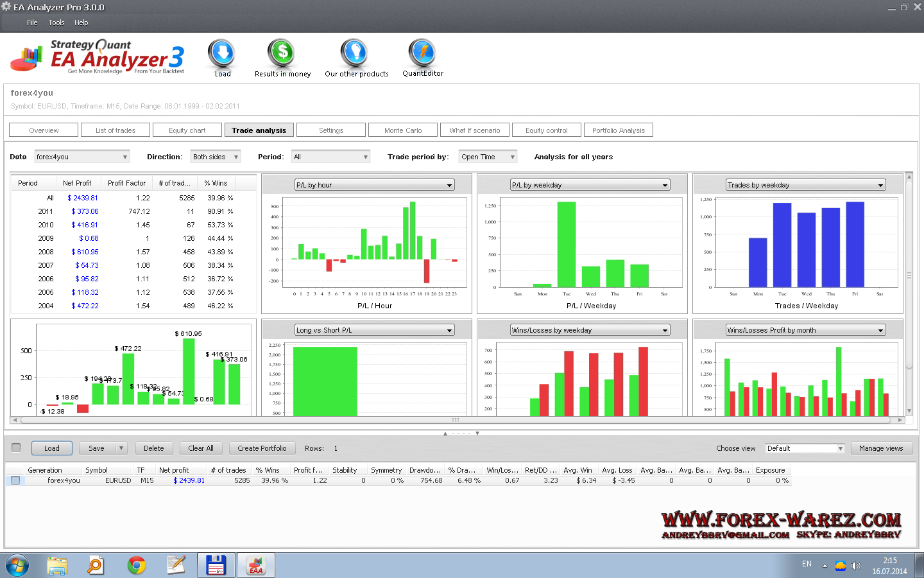Open the Equity chart tab

[187, 130]
